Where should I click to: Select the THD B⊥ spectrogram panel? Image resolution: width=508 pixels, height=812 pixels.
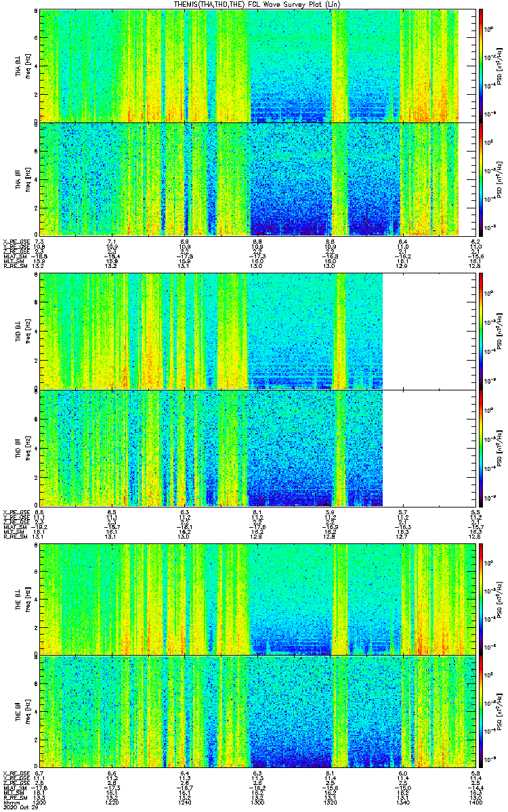tap(257, 331)
